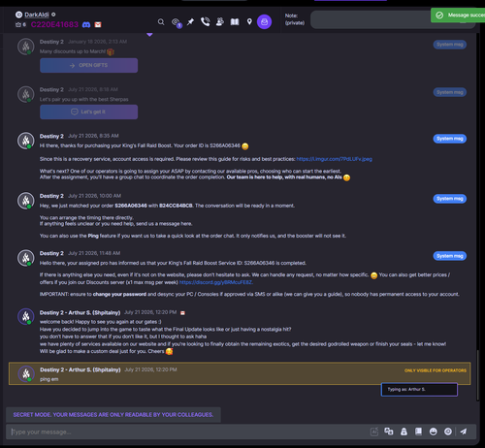Click avatar of the 'ping em' operator message
Viewport: 485px width, 448px height.
point(26,373)
